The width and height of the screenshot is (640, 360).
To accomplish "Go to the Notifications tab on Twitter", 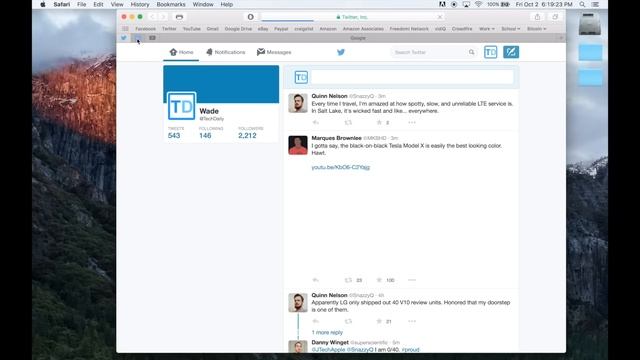I will 226,52.
